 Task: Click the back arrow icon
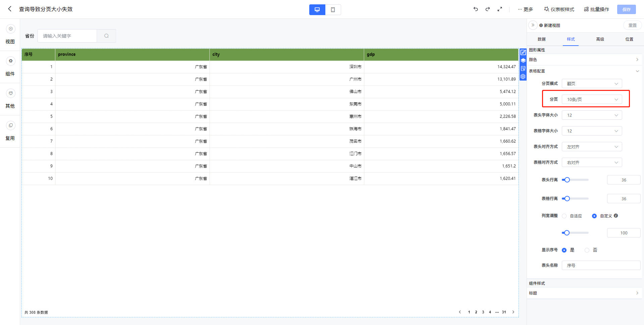point(10,9)
